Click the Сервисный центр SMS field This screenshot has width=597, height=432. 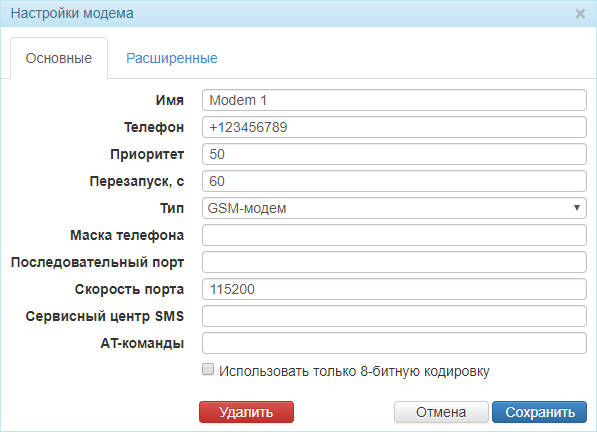pos(394,316)
